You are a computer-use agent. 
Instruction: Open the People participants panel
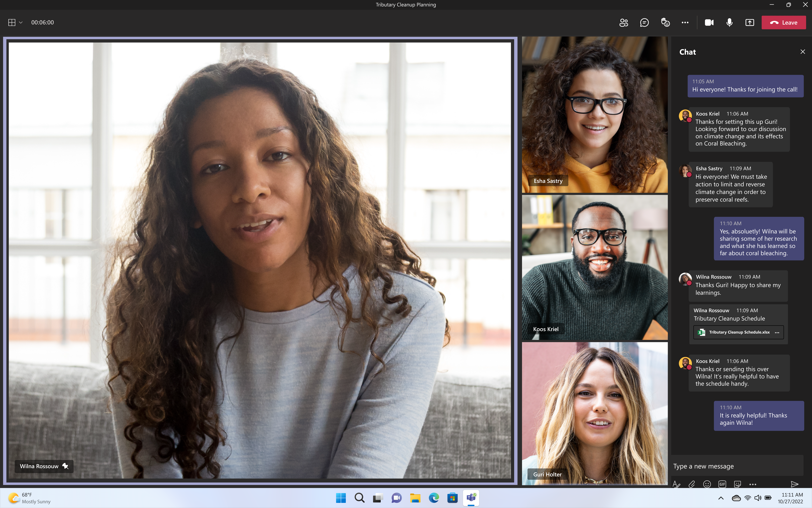pyautogui.click(x=624, y=23)
